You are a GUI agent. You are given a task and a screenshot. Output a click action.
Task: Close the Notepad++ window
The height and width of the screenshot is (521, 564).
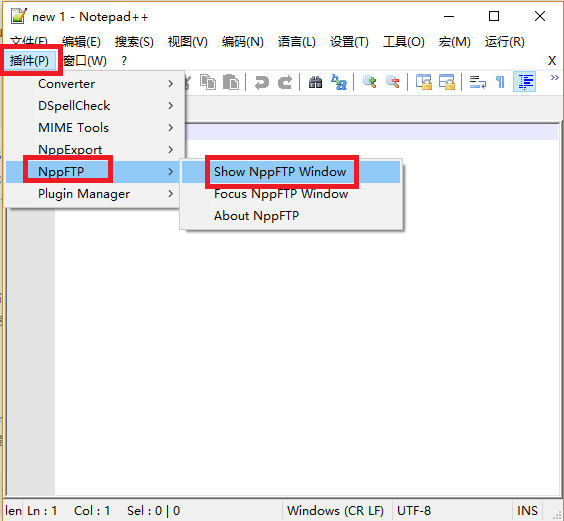(540, 16)
